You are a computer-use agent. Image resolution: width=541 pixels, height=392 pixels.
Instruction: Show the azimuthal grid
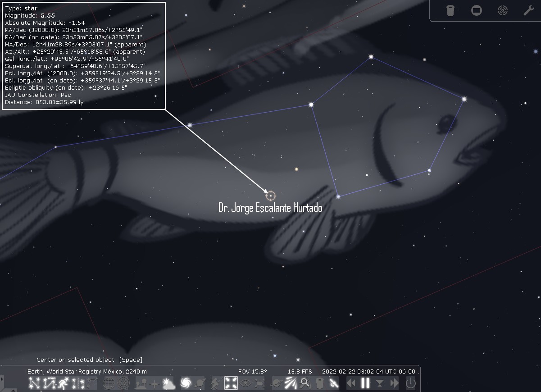[123, 383]
